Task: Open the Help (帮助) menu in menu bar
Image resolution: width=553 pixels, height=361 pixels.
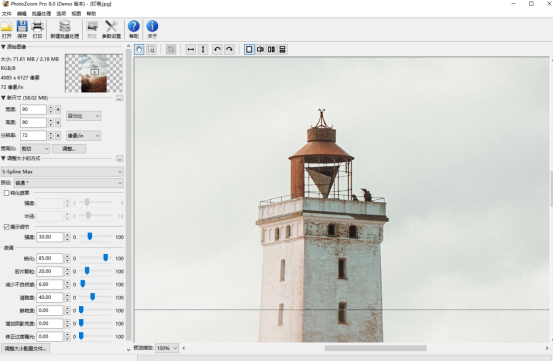Action: point(91,13)
